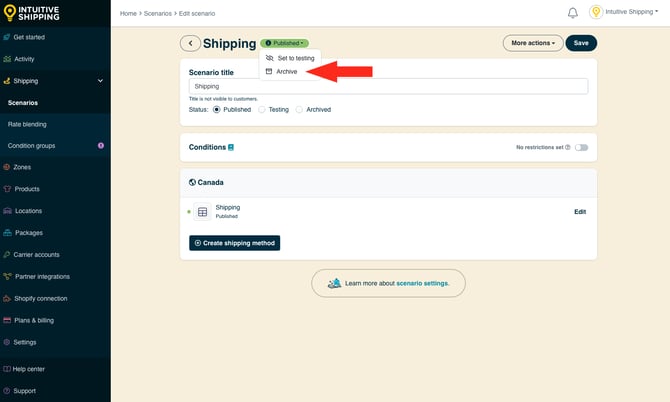Click the Plans & billing card icon
The width and height of the screenshot is (670, 402).
point(7,320)
